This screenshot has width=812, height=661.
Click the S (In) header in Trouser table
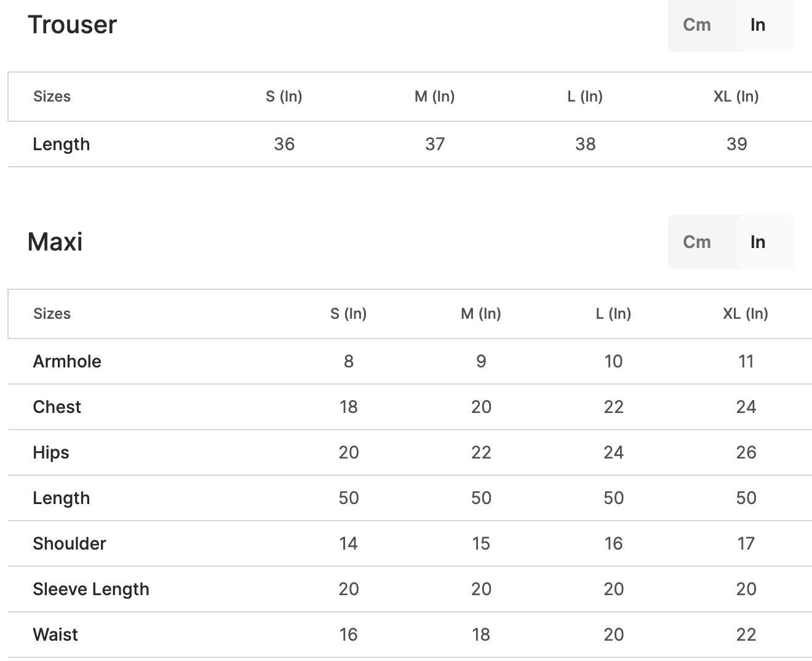(284, 96)
